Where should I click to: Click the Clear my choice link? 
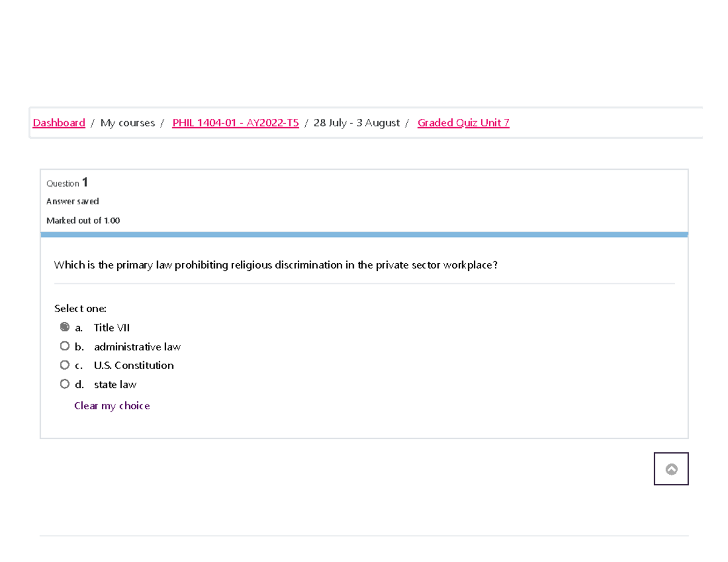[x=112, y=406]
